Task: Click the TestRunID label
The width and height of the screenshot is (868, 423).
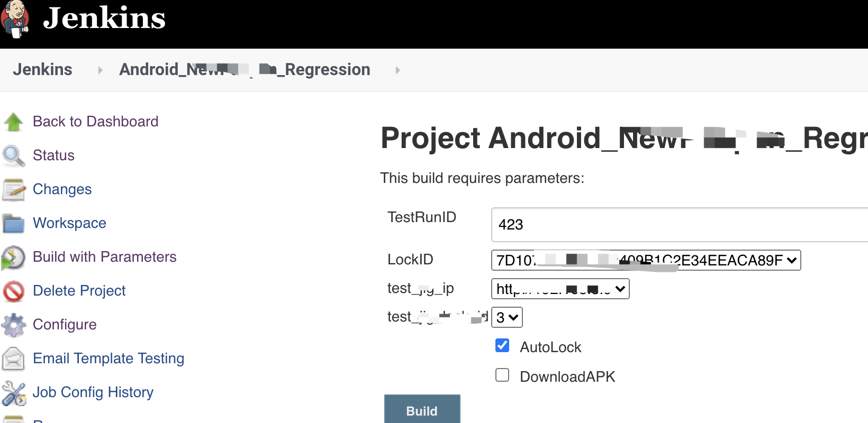Action: (422, 217)
